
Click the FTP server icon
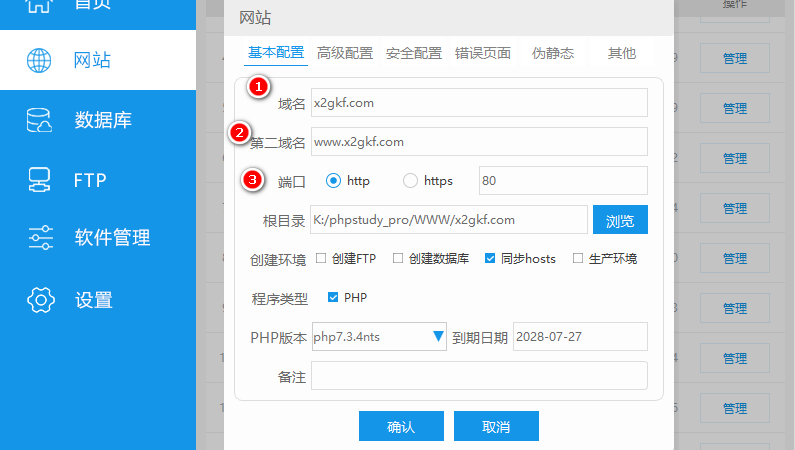point(40,180)
